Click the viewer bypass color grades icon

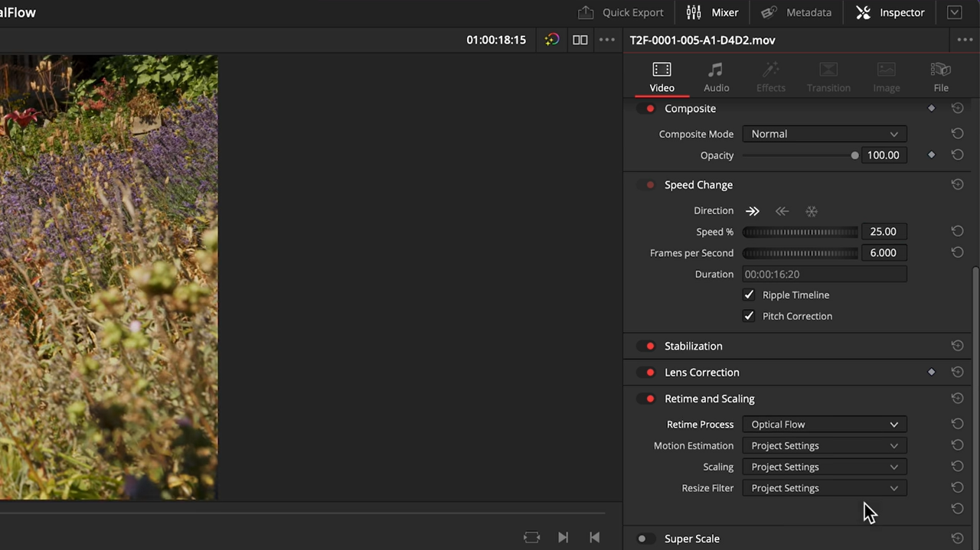point(552,40)
